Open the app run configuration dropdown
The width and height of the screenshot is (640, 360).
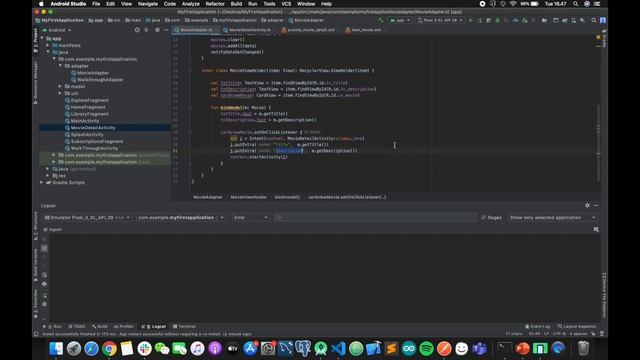tap(400, 20)
